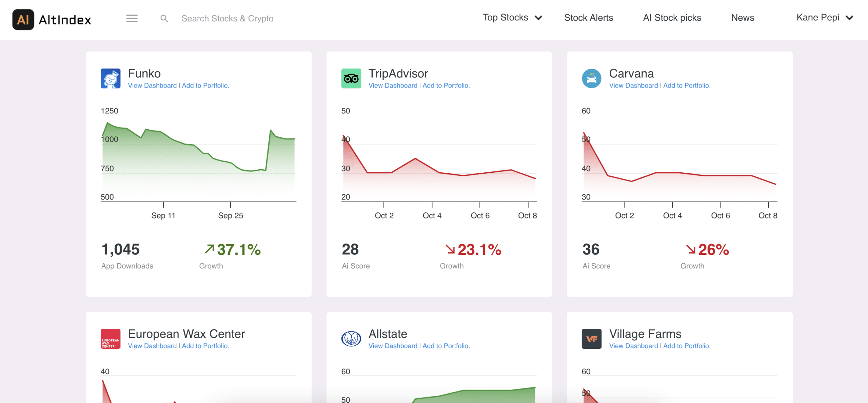868x403 pixels.
Task: Click TripAdvisor's Ai Score 28 value
Action: click(350, 249)
